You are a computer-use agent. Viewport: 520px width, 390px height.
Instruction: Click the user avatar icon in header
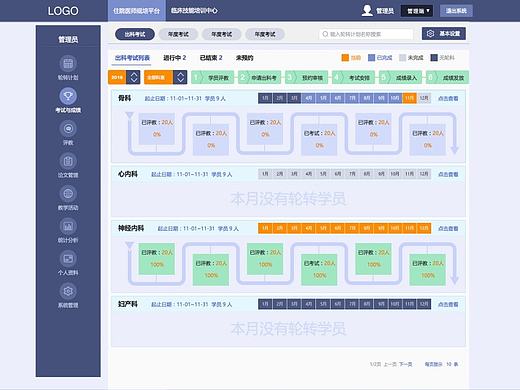click(367, 10)
